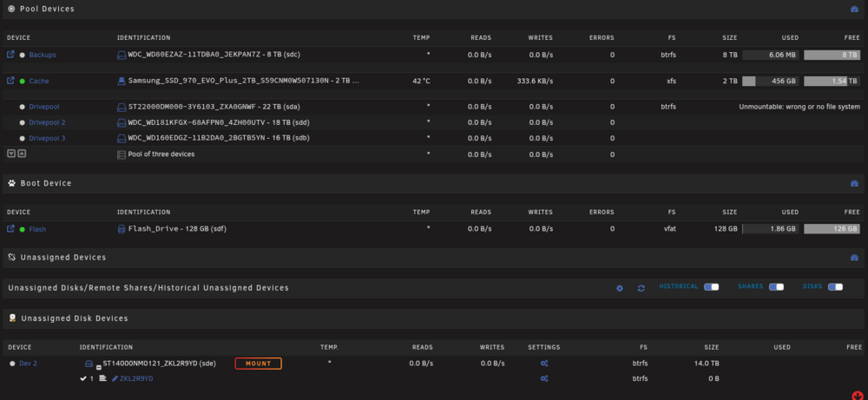Open the Flash device browse icon

(10, 228)
